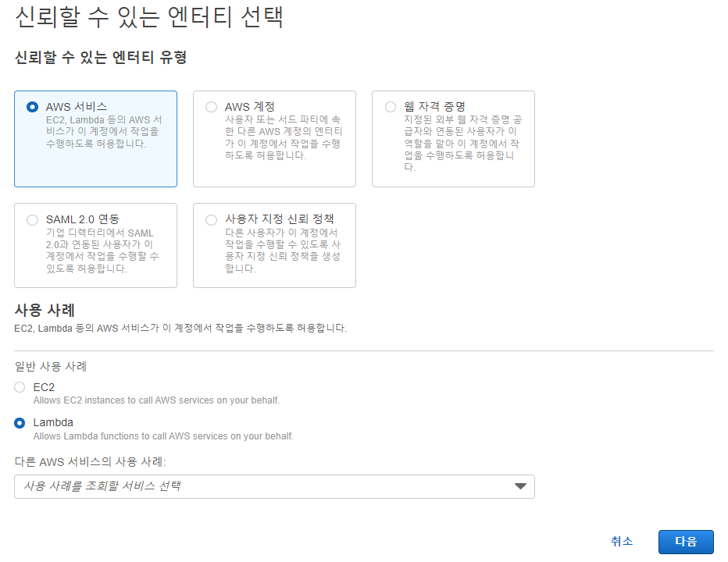Click the 신뢰할 수 있는 엔터티 유형 heading
This screenshot has width=728, height=562.
pos(101,58)
